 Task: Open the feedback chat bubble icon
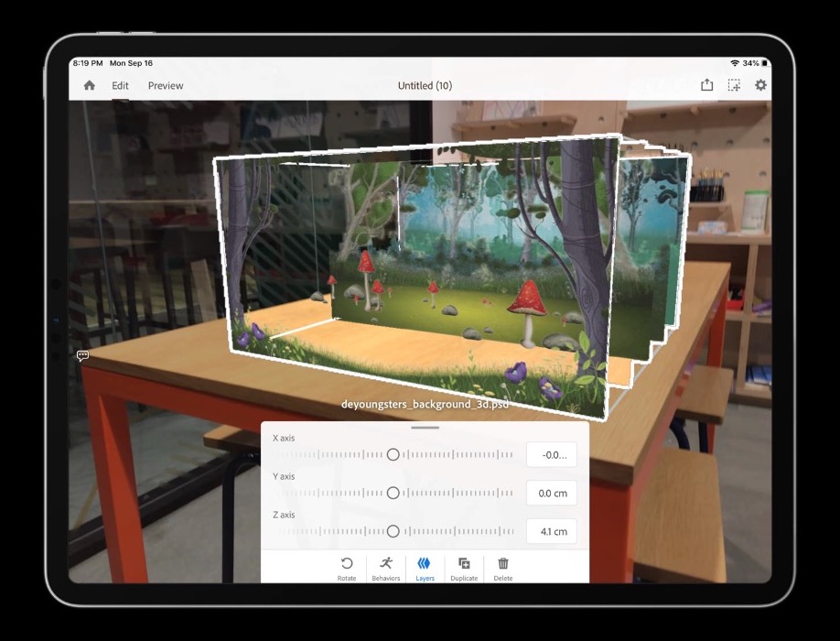coord(82,356)
